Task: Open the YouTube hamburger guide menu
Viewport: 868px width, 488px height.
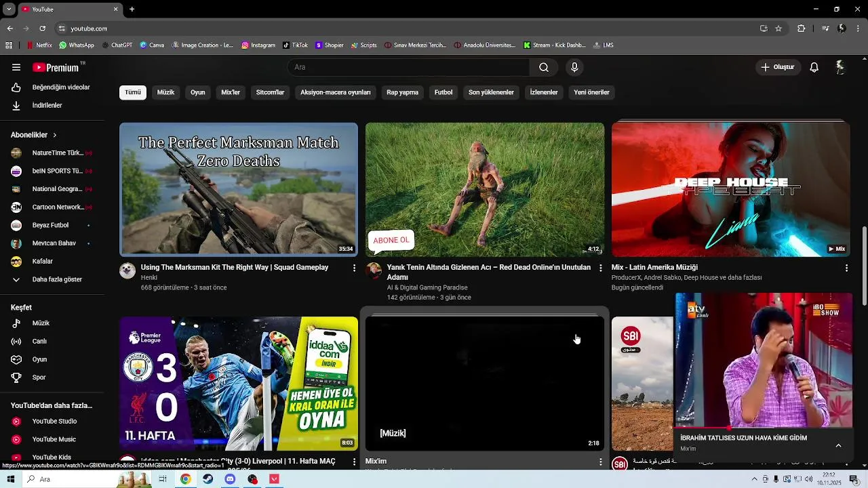Action: click(16, 67)
